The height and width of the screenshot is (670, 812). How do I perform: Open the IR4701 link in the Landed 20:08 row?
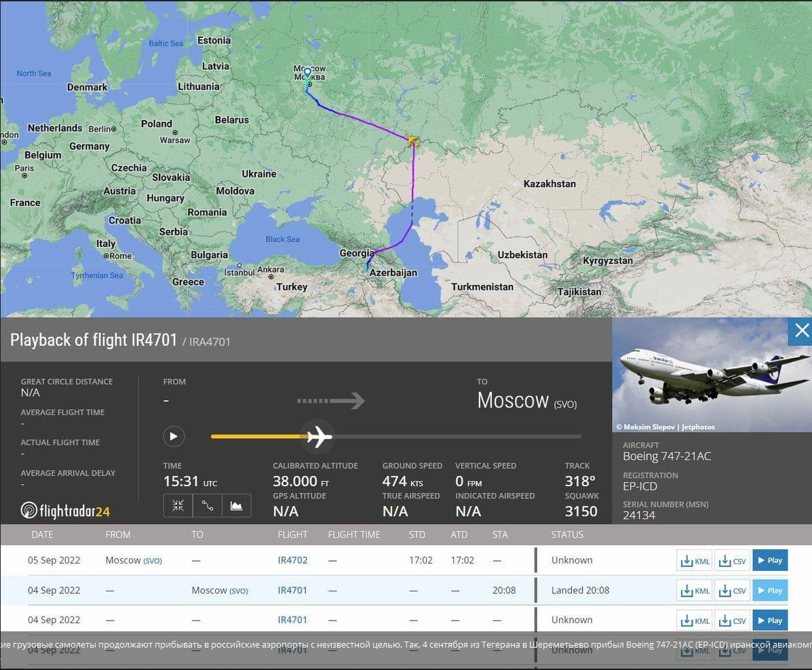292,590
